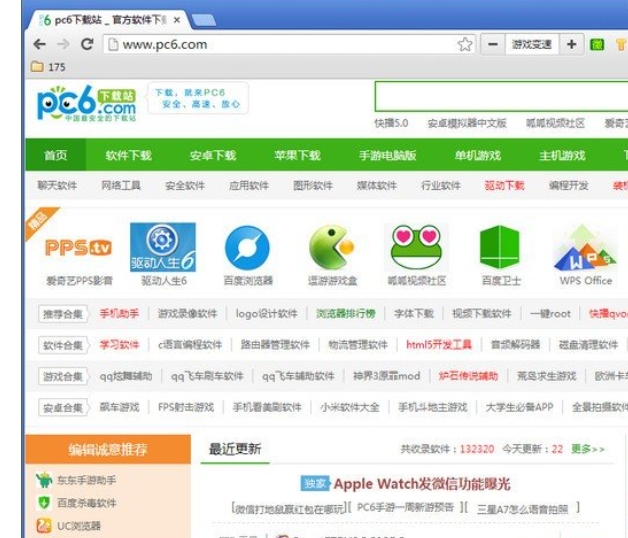Viewport: 628px width, 538px height.
Task: Open the 小米软件大全 link
Action: coord(350,407)
